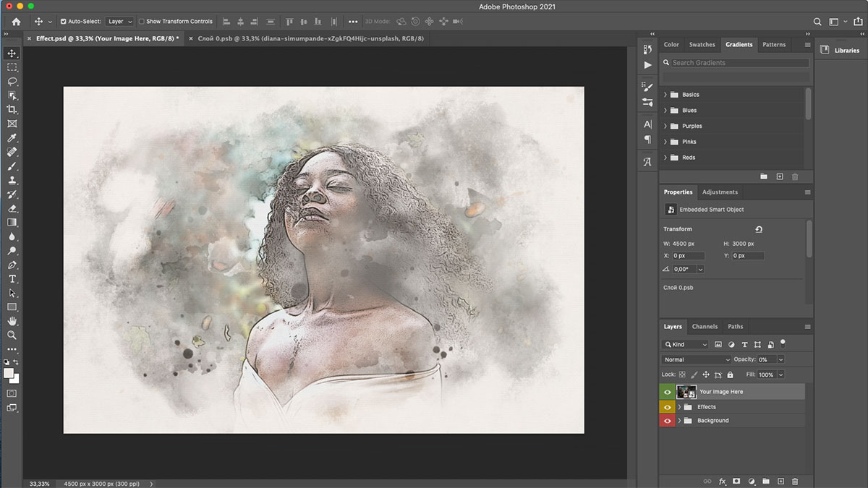Viewport: 868px width, 488px height.
Task: Select the Dodge tool
Action: coord(12,251)
